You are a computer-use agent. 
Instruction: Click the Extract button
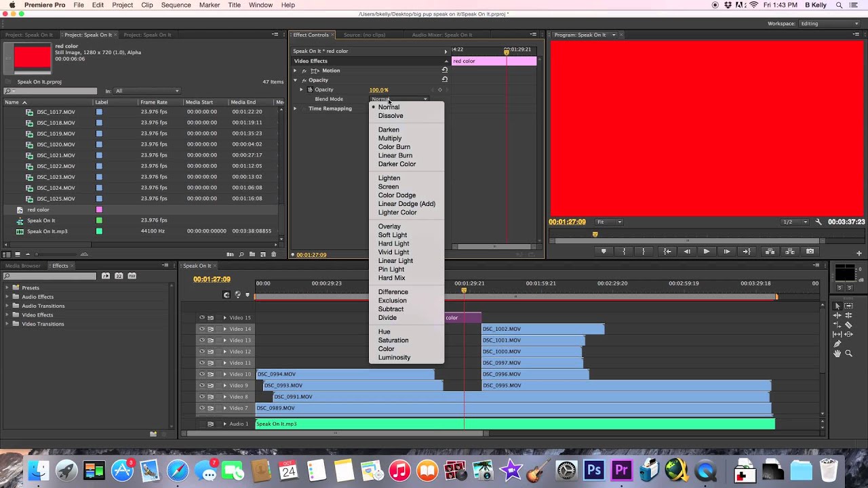pos(789,251)
